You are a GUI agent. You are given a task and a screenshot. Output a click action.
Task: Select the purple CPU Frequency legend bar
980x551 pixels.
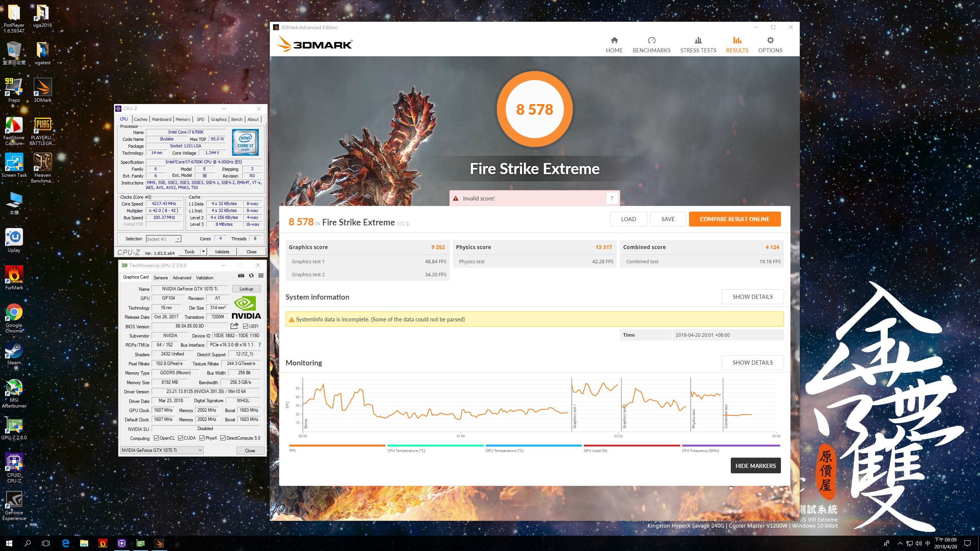[x=731, y=446]
